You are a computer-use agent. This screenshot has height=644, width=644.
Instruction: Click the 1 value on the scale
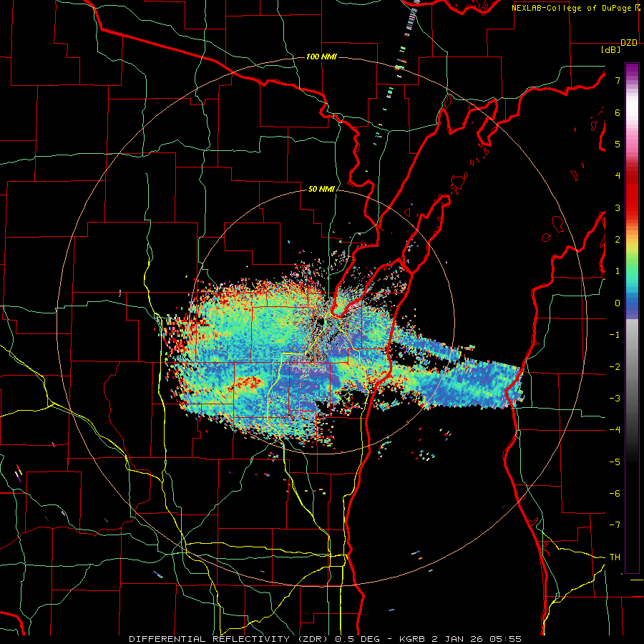pos(618,271)
